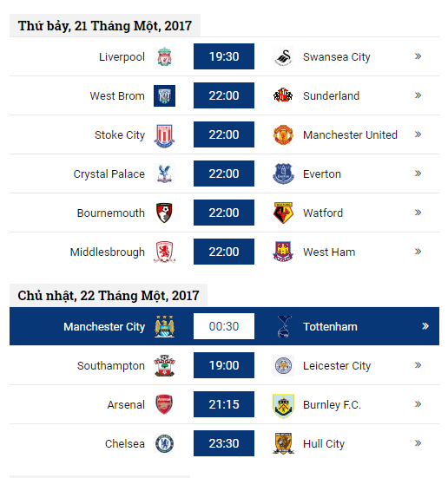Click the Leicester City team name
Screen dimensions: 448x478
[337, 365]
